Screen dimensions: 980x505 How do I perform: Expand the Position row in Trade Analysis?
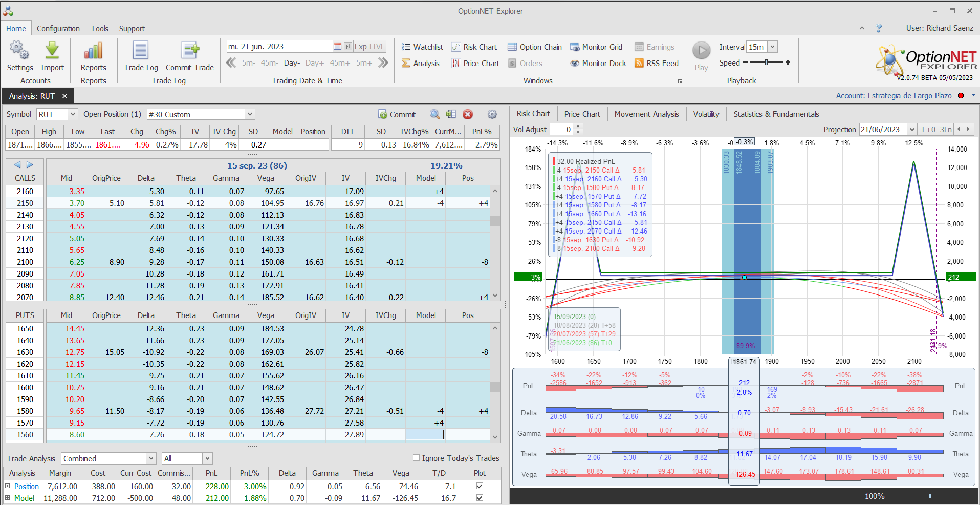8,486
